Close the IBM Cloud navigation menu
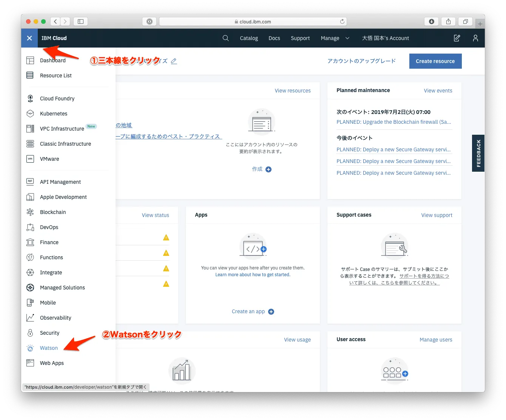The height and width of the screenshot is (420, 506). [29, 38]
